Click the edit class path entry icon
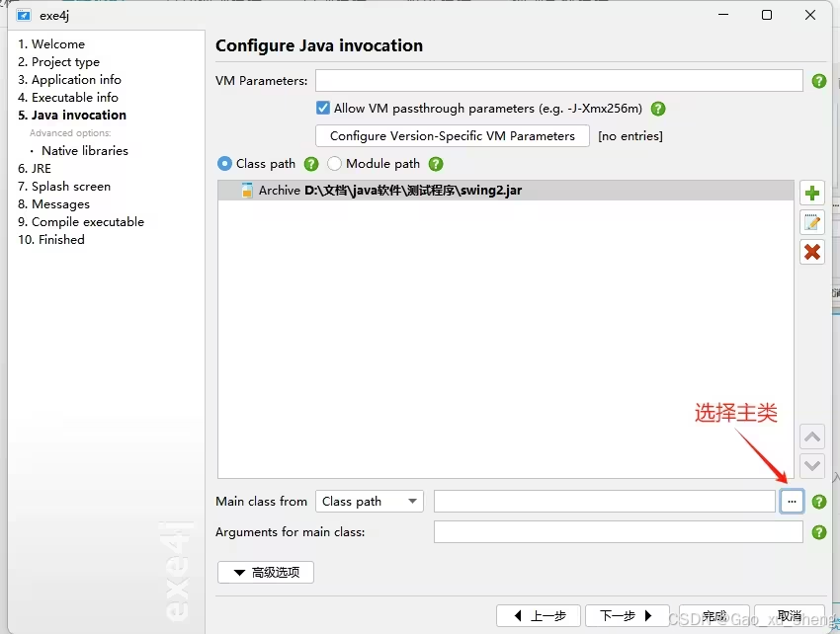 point(812,222)
